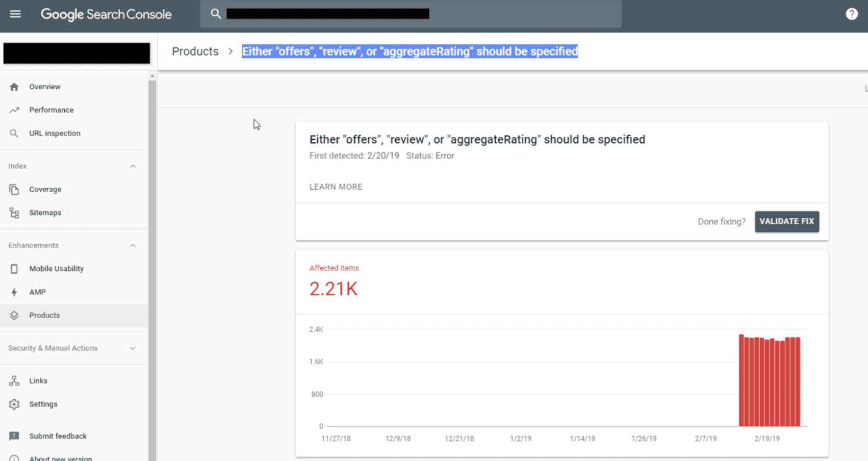The width and height of the screenshot is (868, 461).
Task: Open About new version link
Action: 61,458
